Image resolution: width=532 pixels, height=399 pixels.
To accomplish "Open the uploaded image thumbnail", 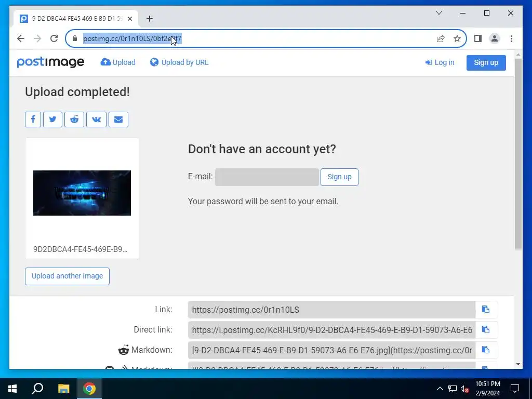I will (x=82, y=193).
